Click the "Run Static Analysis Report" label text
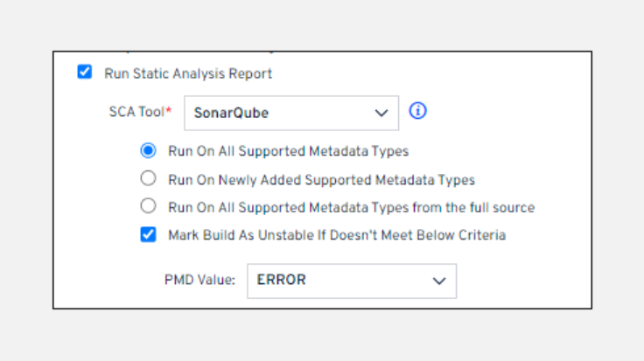 [x=187, y=73]
